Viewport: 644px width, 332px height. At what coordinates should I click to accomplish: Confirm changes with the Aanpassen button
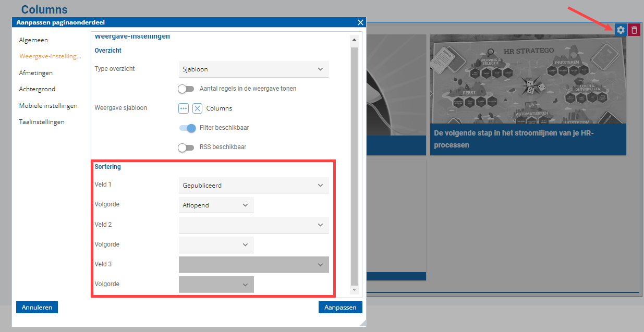click(x=340, y=308)
